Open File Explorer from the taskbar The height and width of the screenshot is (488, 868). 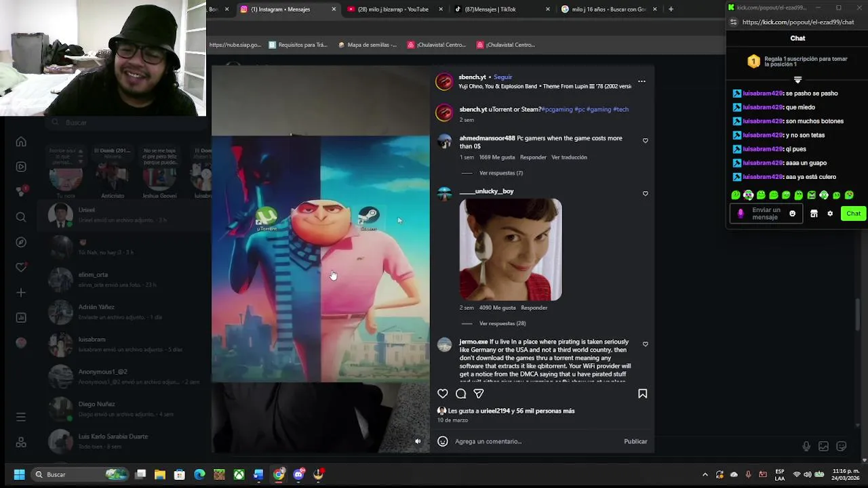[x=160, y=474]
